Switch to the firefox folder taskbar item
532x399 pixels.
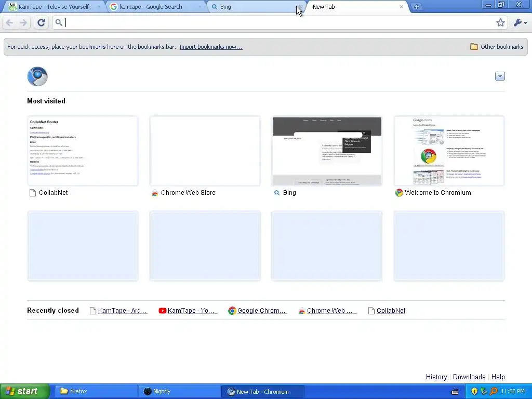pyautogui.click(x=96, y=391)
